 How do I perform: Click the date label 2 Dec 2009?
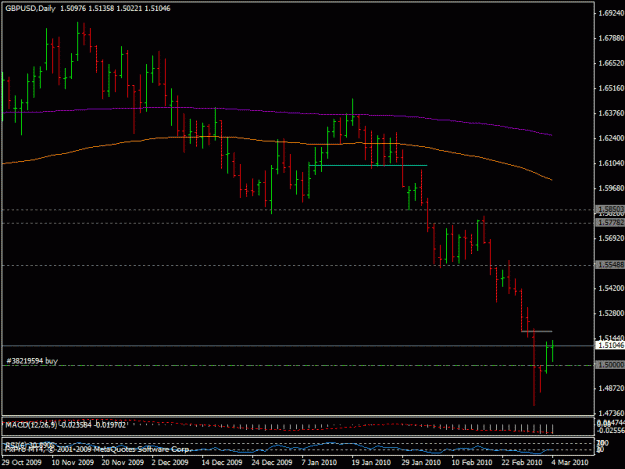click(170, 462)
